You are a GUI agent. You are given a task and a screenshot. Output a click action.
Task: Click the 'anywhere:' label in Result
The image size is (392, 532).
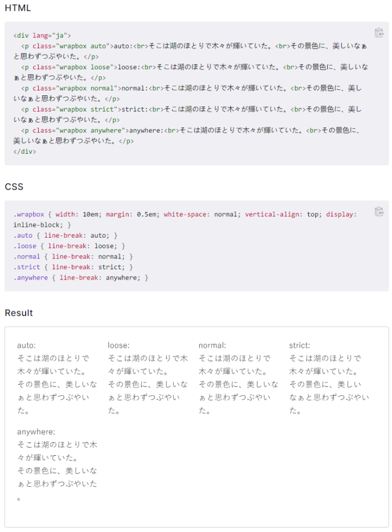[36, 432]
